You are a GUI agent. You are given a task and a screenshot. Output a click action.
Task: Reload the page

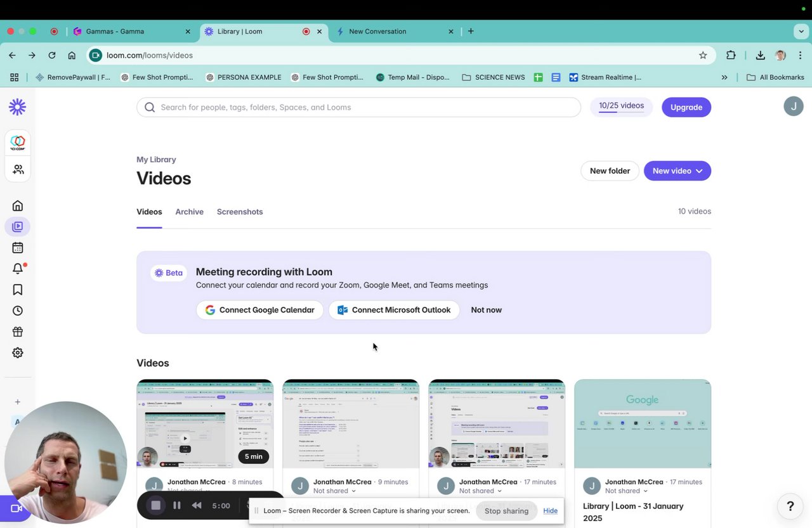pos(52,55)
